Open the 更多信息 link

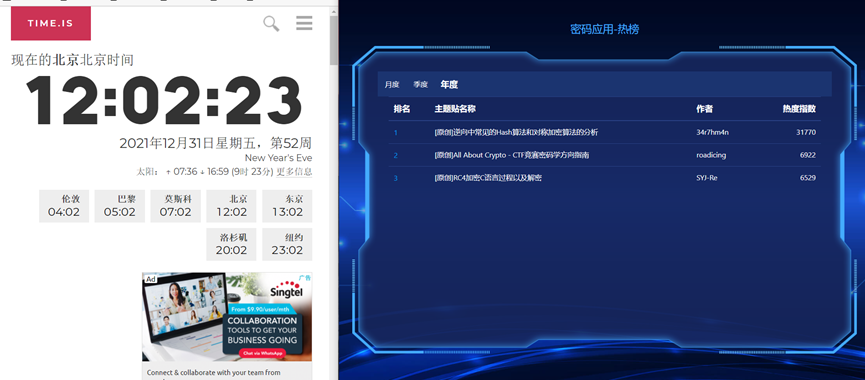pyautogui.click(x=294, y=172)
